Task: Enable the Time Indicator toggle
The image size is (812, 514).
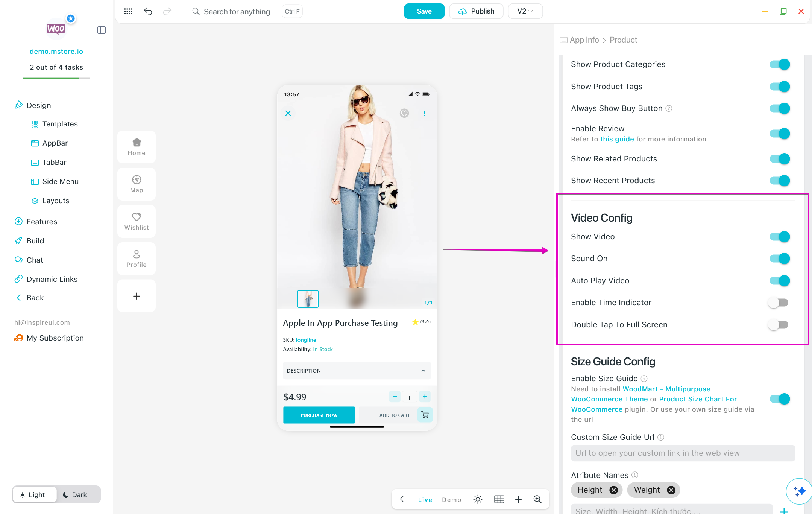Action: click(779, 303)
